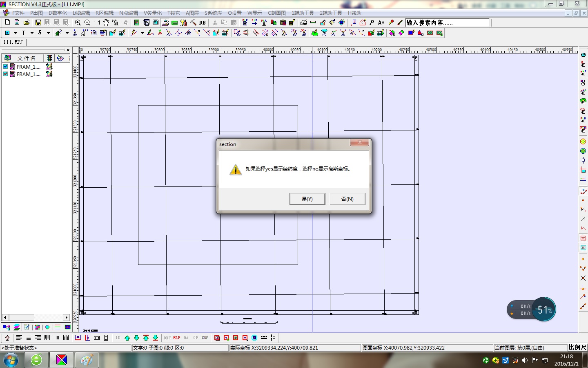The height and width of the screenshot is (368, 588).
Task: Close the section dialog with X
Action: [x=360, y=142]
